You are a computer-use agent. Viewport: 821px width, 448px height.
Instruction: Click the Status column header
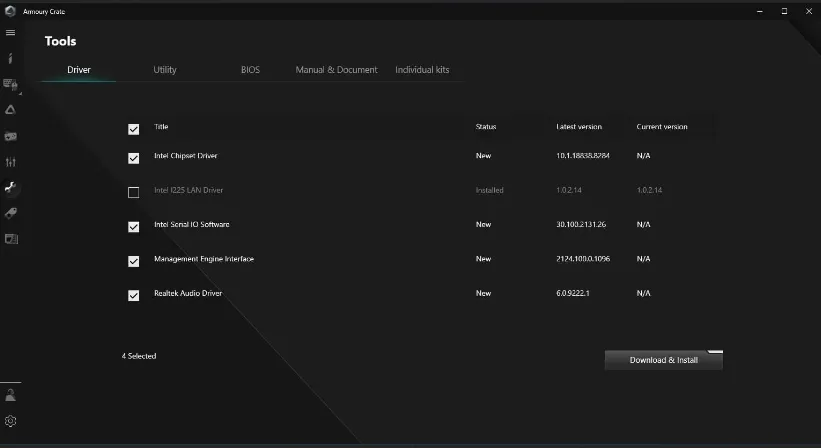tap(485, 127)
